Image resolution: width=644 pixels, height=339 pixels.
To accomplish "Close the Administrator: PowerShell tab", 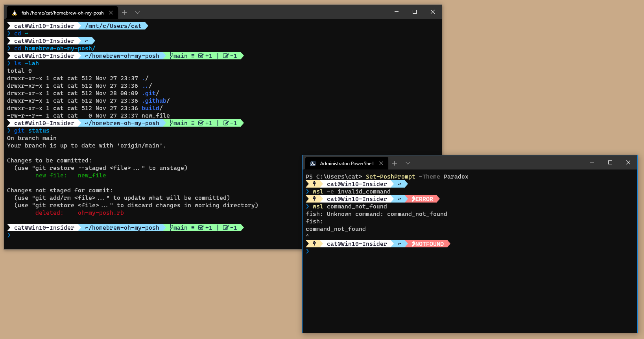I will click(x=381, y=163).
